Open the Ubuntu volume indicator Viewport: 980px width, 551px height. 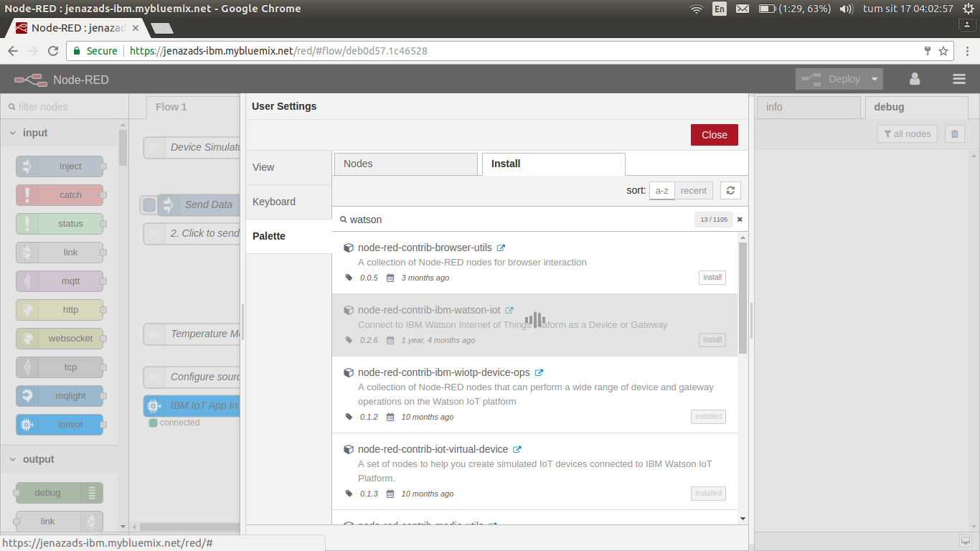pos(847,9)
